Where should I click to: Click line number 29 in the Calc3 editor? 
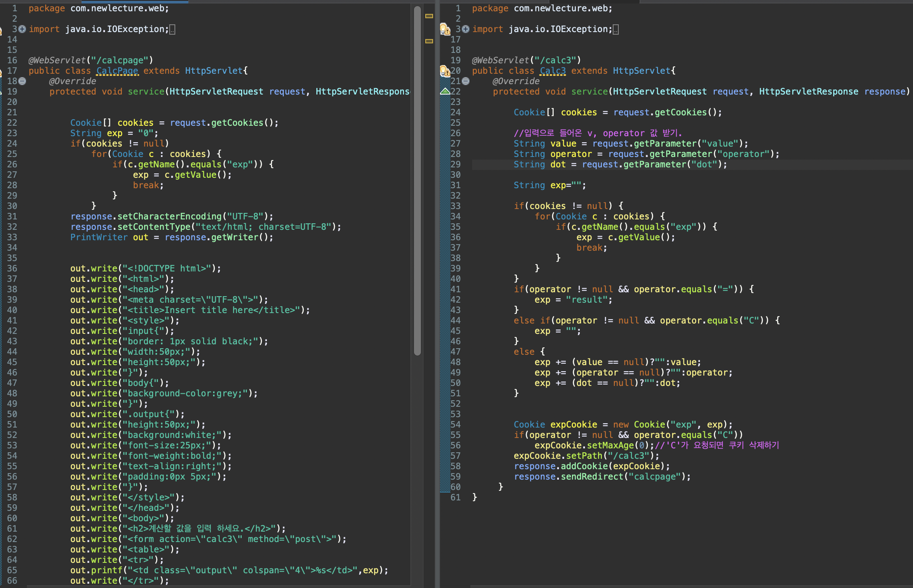[x=455, y=164]
